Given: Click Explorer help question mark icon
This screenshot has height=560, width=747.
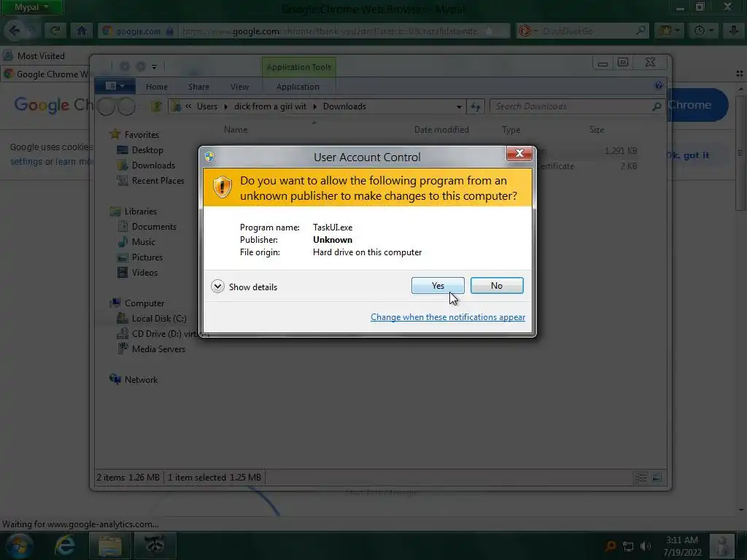Looking at the screenshot, I should (659, 86).
